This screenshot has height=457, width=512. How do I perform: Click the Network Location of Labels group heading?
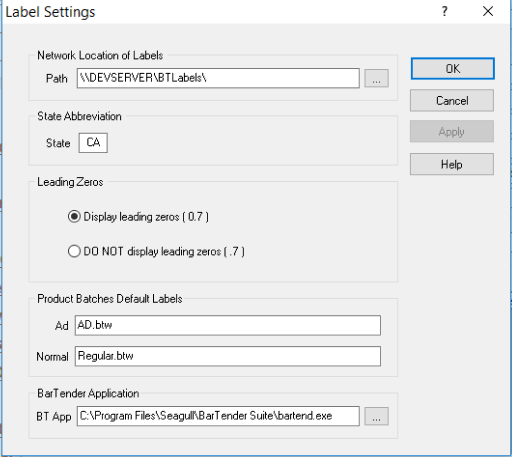pos(100,55)
